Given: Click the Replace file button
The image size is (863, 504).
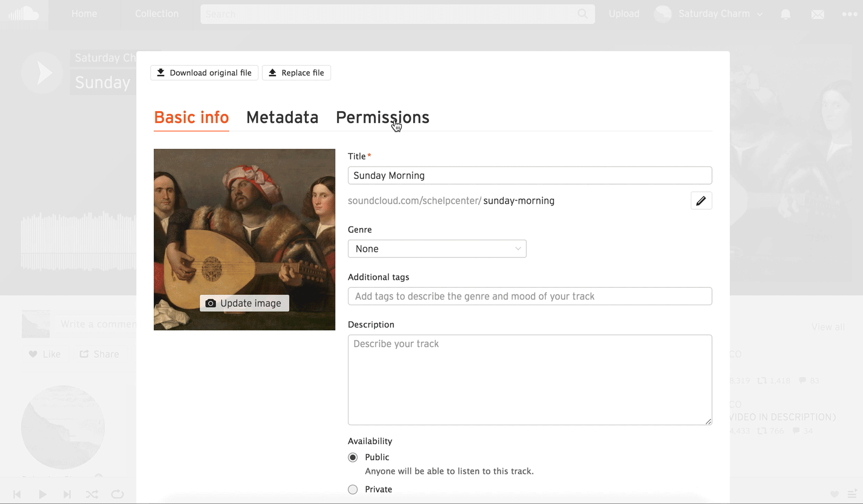Looking at the screenshot, I should (x=296, y=73).
